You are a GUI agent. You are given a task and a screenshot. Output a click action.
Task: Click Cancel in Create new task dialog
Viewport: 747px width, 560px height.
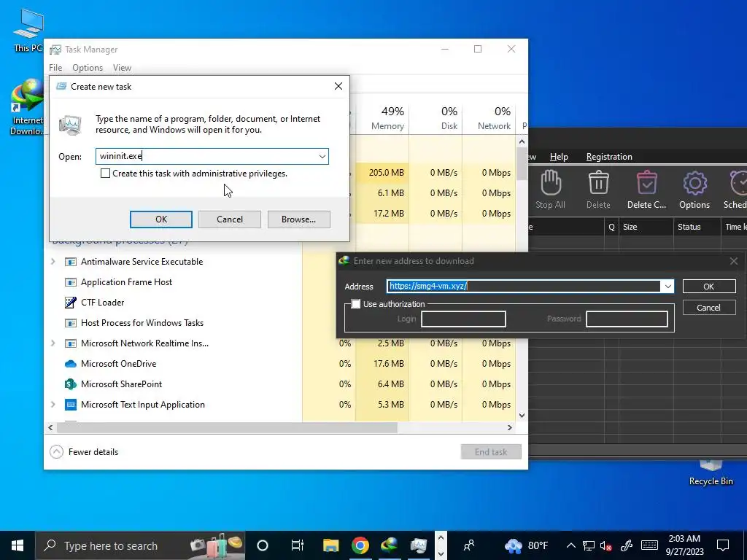point(230,219)
